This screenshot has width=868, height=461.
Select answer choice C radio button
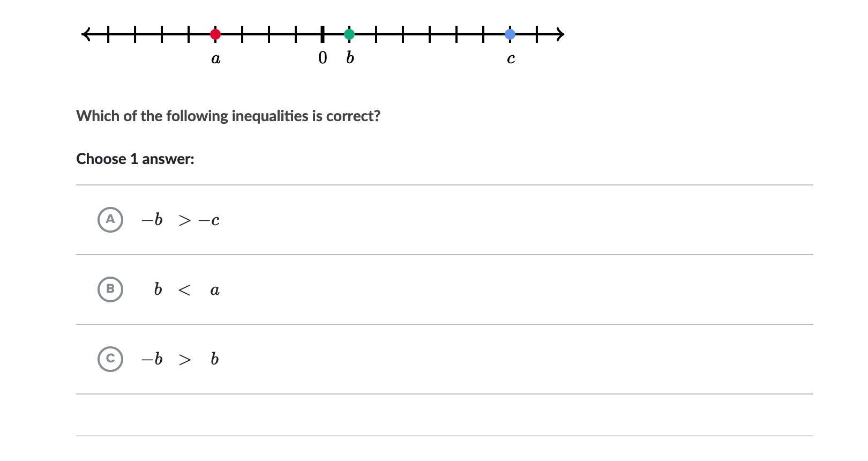tap(110, 359)
